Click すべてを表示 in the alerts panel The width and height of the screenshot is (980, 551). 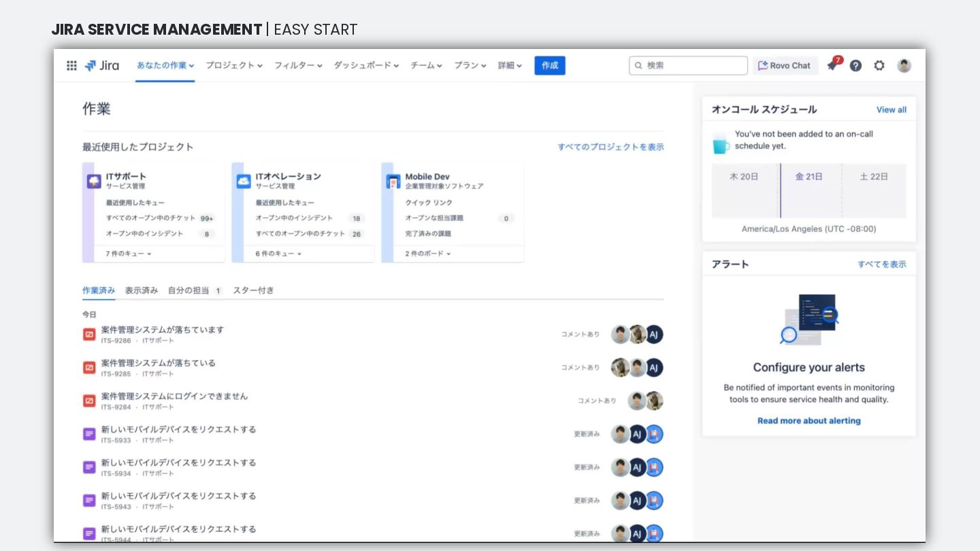pos(882,265)
